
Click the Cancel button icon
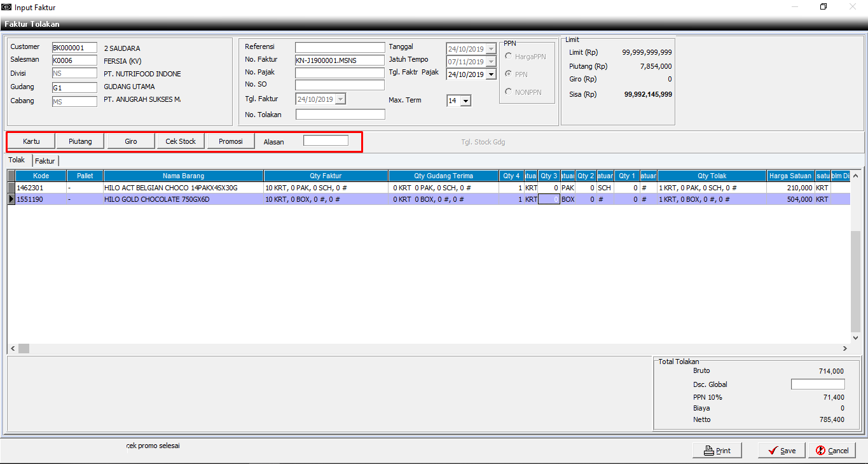point(821,450)
